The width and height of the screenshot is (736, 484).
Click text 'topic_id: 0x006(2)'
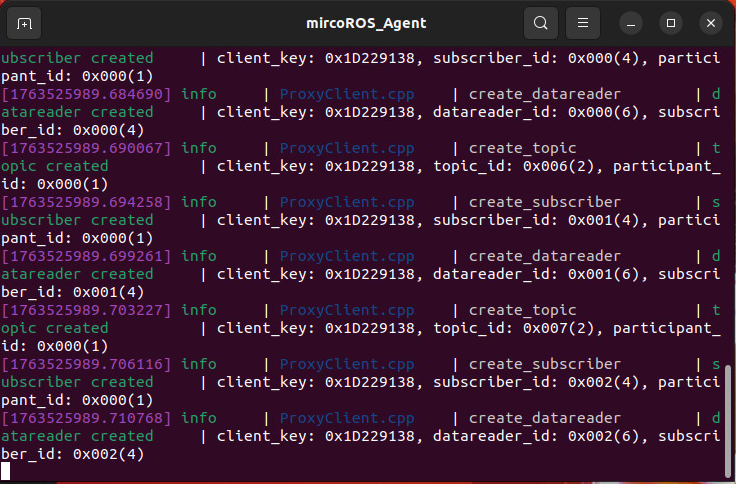coord(514,166)
